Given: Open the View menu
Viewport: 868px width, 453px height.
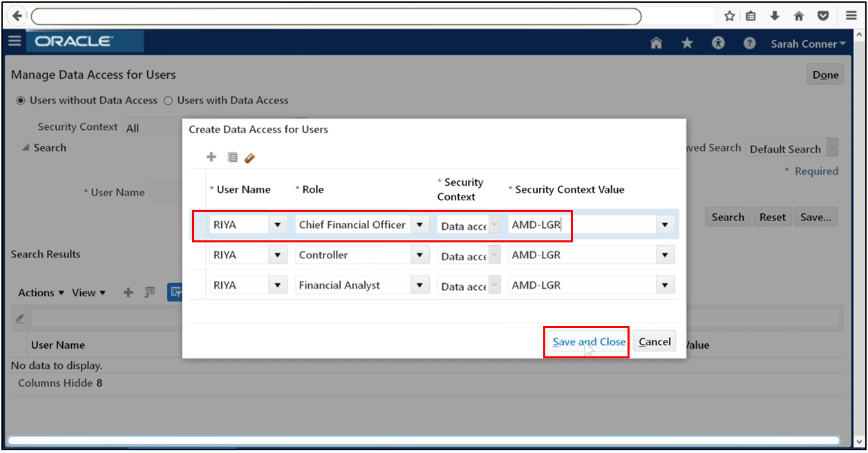Looking at the screenshot, I should click(88, 292).
